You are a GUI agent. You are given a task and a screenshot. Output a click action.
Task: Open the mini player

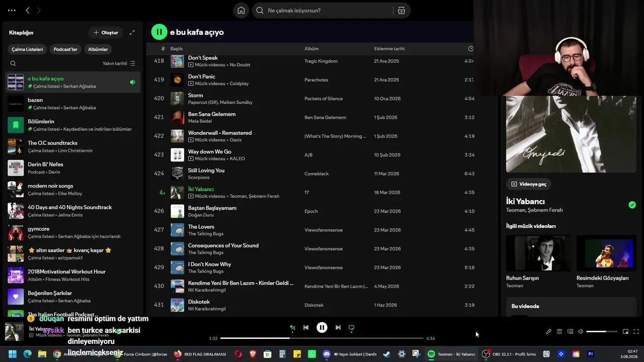(x=625, y=332)
